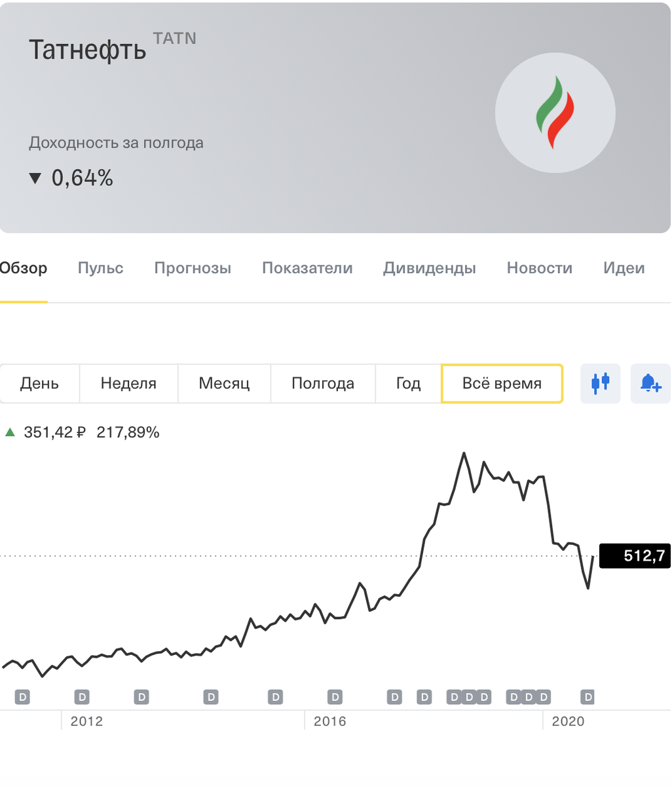This screenshot has height=786, width=672.
Task: Click the dividend marker above 2016
Action: (335, 697)
